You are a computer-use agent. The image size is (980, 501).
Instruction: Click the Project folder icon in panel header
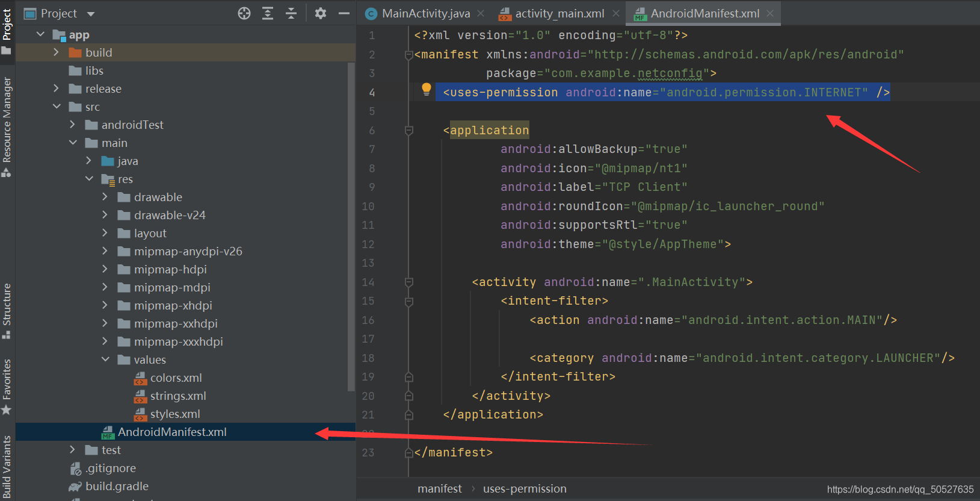pos(29,13)
